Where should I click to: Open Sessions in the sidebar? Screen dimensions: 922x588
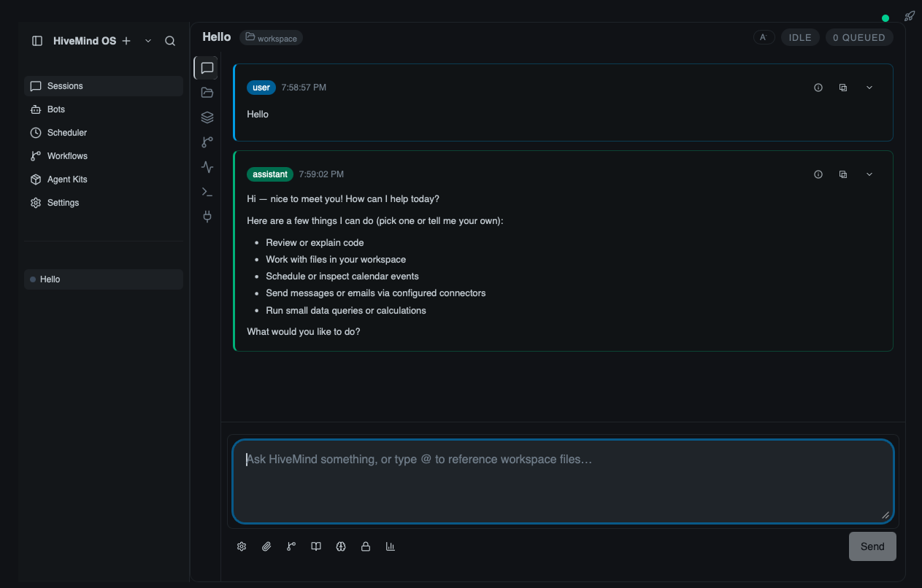pyautogui.click(x=104, y=86)
